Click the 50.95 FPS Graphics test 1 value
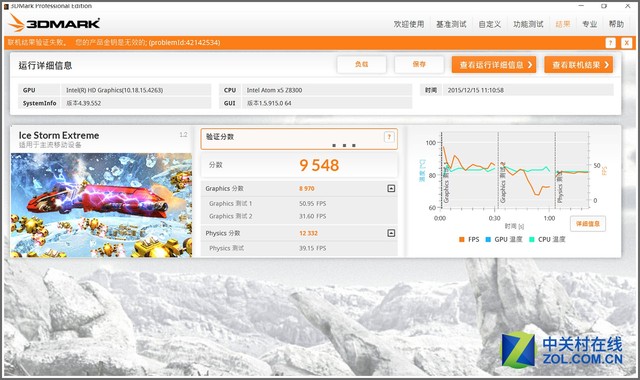Screen dimensions: 640x380 pos(312,203)
